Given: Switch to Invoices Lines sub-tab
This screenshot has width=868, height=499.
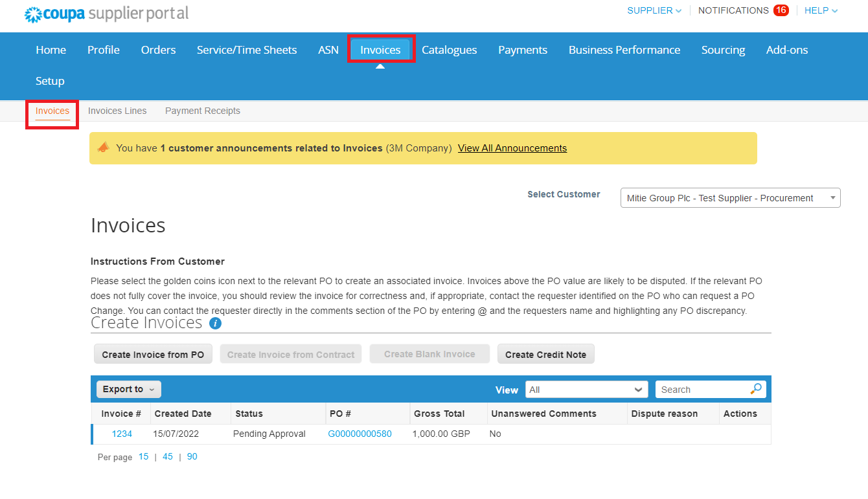Looking at the screenshot, I should coord(117,111).
